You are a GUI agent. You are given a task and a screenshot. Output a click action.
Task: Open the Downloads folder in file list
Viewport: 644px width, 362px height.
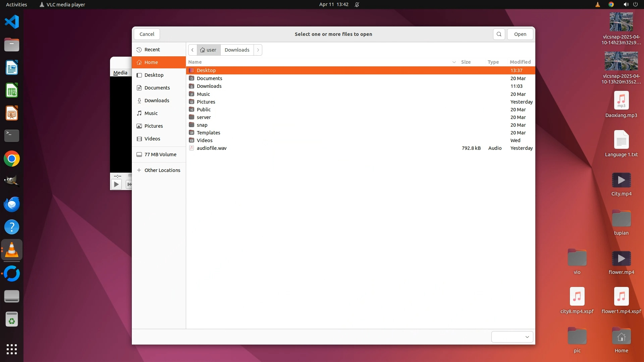tap(209, 86)
